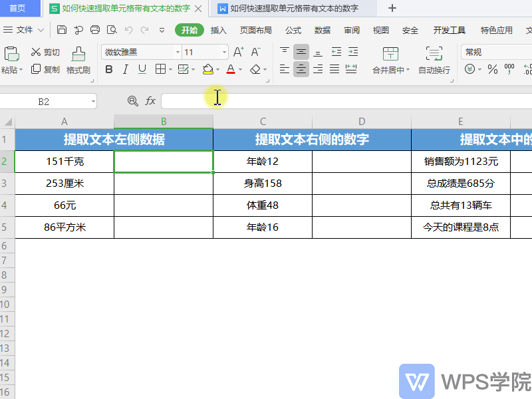
Task: Click the zoom magnifier beside fx
Action: (x=132, y=101)
